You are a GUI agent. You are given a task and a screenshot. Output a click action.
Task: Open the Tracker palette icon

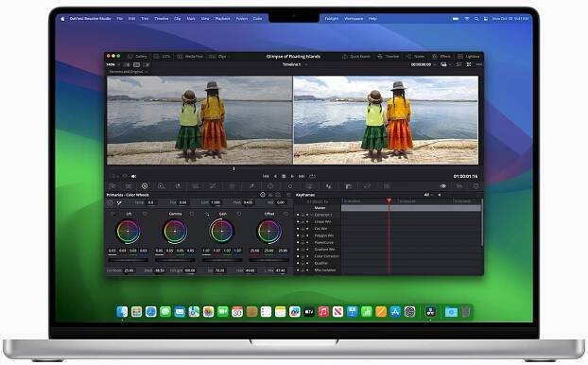[290, 186]
